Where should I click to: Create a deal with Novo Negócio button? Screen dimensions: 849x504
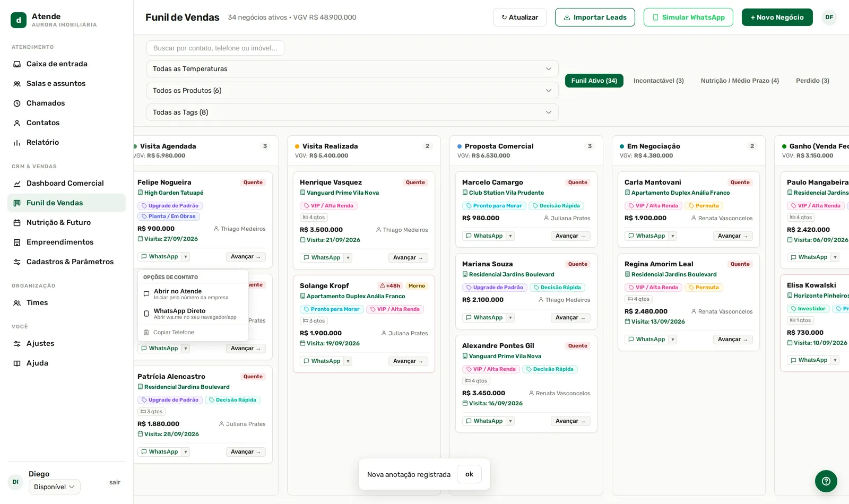coord(777,18)
